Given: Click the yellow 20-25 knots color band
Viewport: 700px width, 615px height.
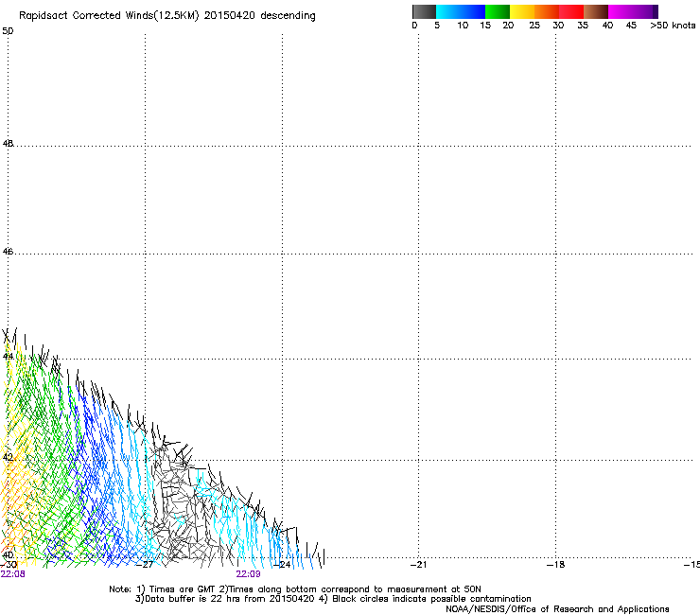Looking at the screenshot, I should coord(522,11).
